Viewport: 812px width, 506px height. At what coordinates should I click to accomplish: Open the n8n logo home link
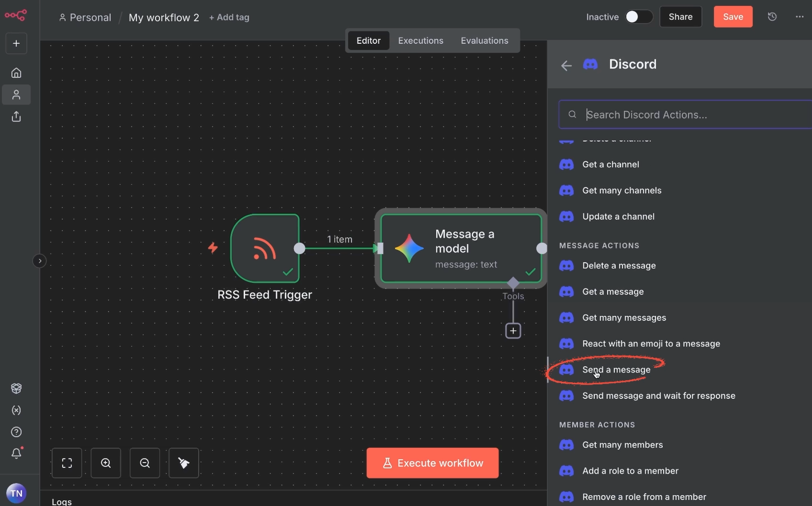pyautogui.click(x=15, y=15)
